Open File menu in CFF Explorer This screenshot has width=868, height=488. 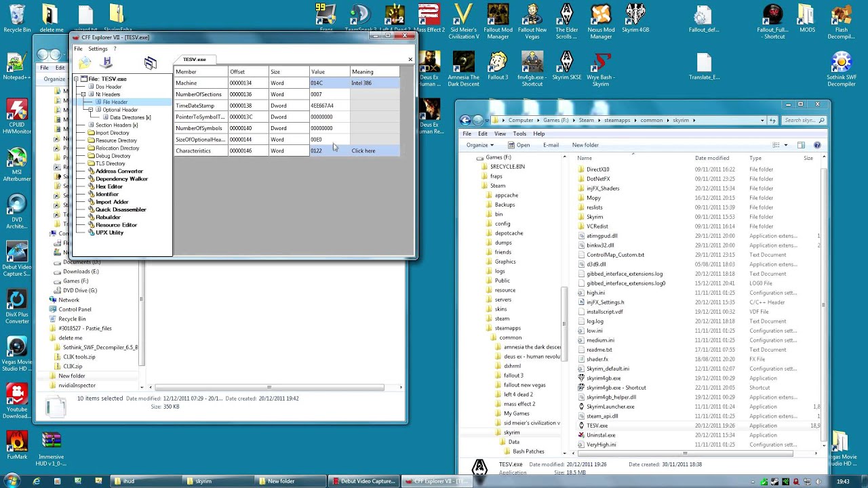coord(78,49)
